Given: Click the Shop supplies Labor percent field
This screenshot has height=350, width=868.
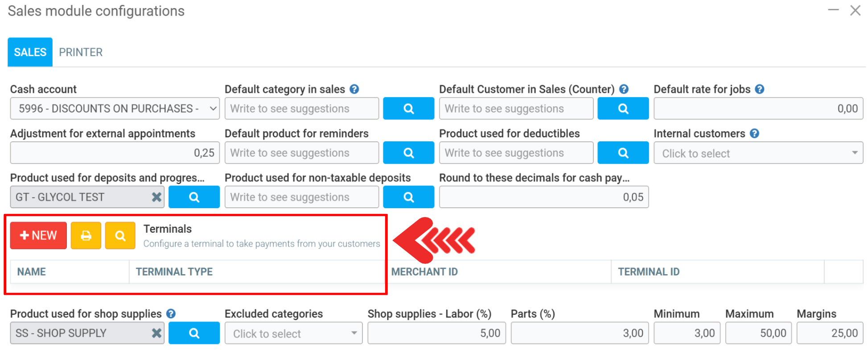Looking at the screenshot, I should pyautogui.click(x=436, y=333).
